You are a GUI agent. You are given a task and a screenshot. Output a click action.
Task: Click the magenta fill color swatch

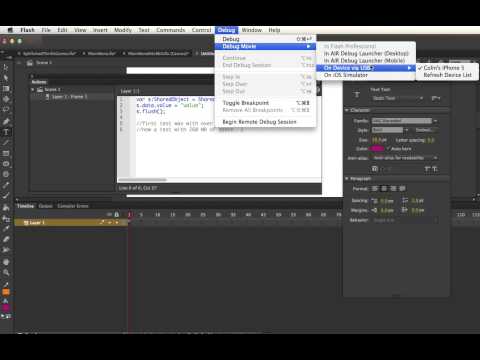coord(6,307)
